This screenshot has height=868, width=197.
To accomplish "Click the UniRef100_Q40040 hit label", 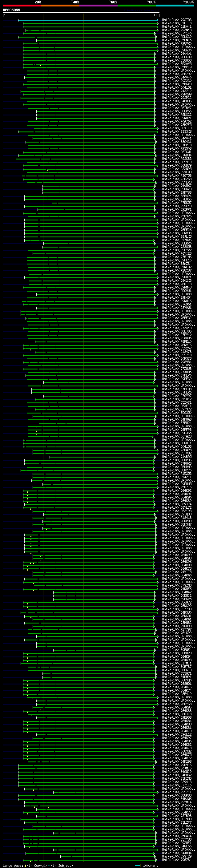I will pyautogui.click(x=177, y=78).
